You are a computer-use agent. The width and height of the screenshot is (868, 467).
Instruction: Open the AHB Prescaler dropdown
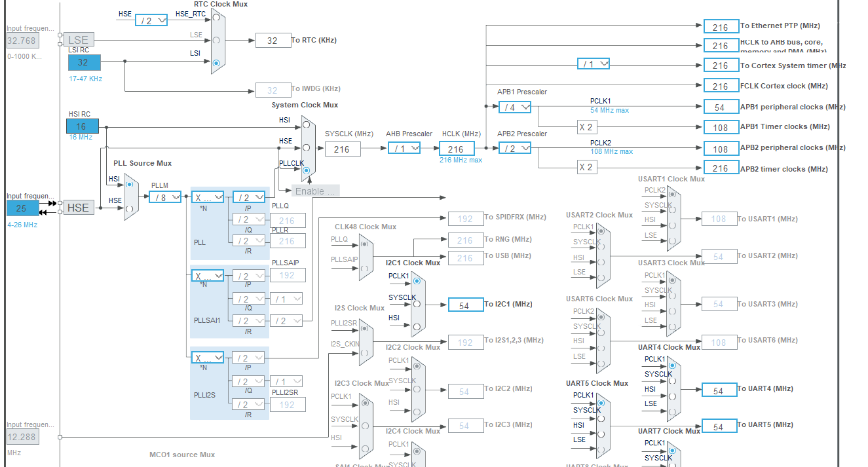pyautogui.click(x=404, y=149)
